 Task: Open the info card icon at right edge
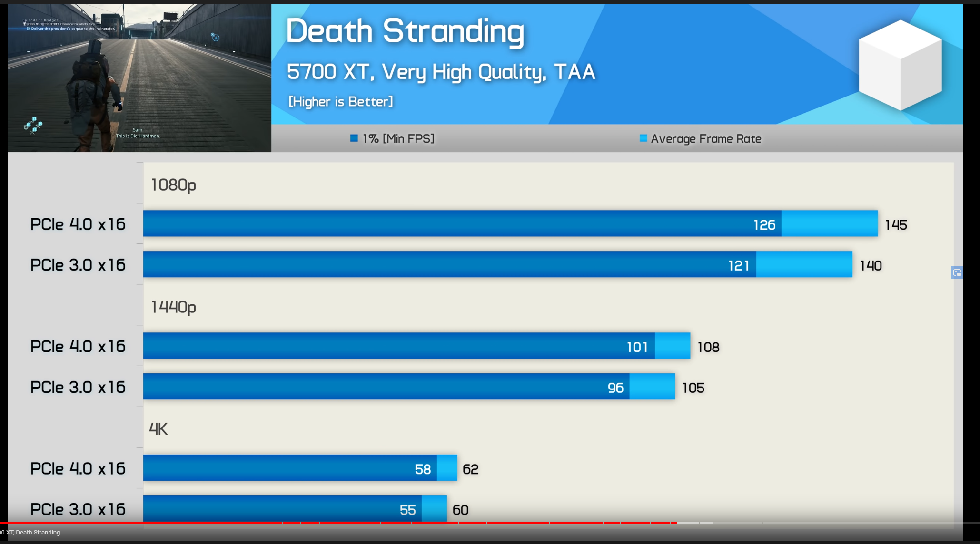(x=957, y=272)
